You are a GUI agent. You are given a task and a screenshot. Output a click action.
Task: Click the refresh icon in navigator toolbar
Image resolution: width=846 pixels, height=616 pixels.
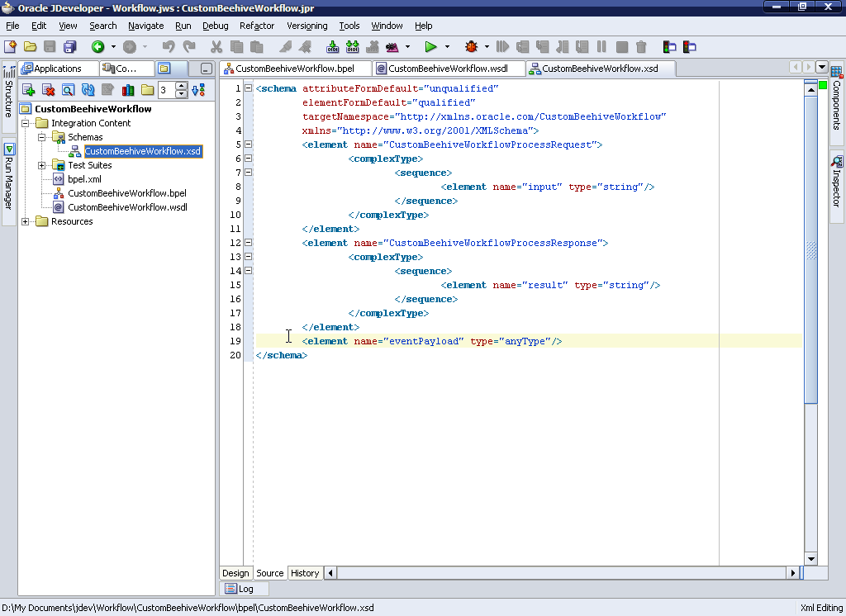[88, 90]
